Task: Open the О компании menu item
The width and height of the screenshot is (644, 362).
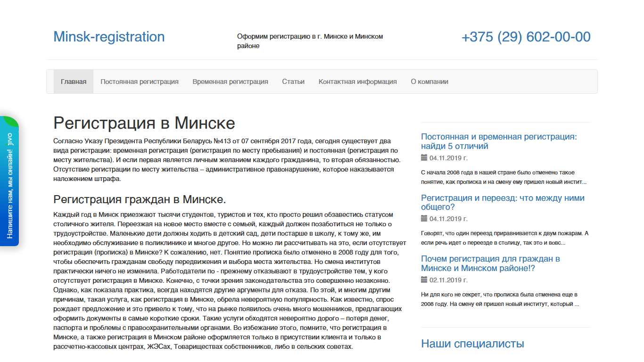Action: (x=429, y=82)
